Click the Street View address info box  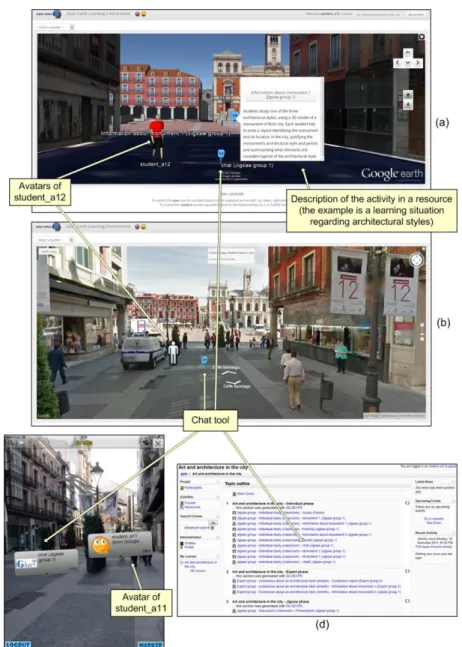tap(231, 256)
